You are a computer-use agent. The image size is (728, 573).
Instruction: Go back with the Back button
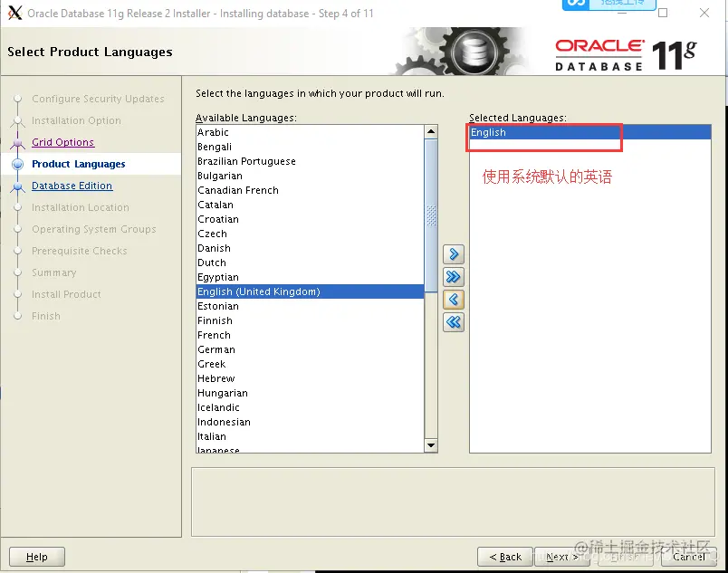point(505,557)
